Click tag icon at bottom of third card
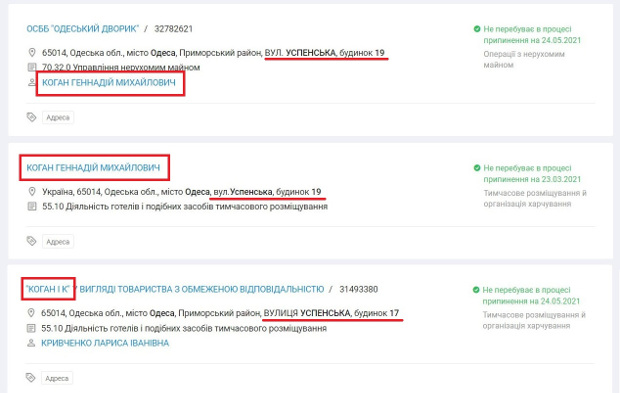 click(30, 378)
